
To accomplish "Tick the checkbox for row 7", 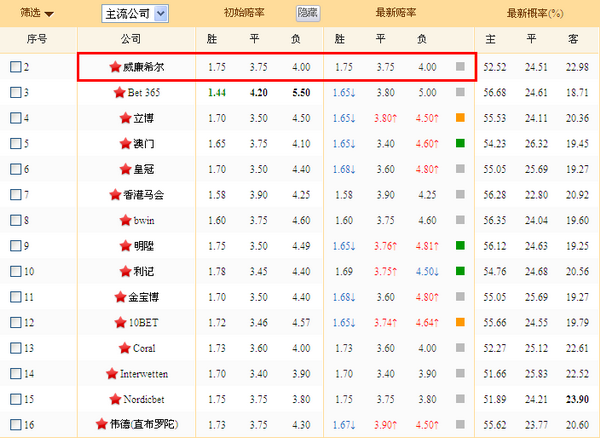I will click(x=15, y=194).
